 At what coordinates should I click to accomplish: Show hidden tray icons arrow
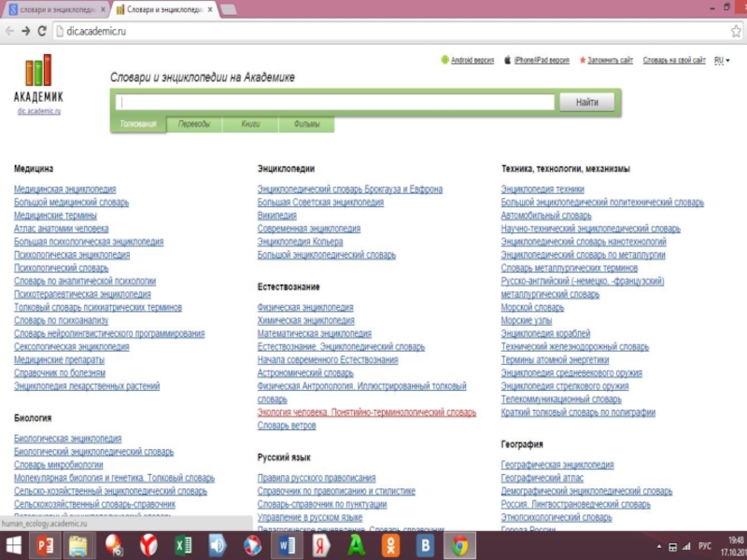(659, 547)
